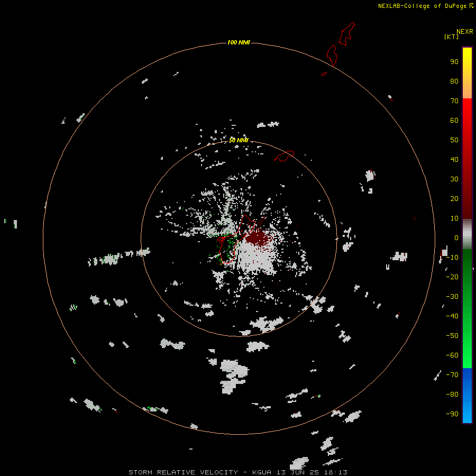
Task: Click the -90 knot scale label
Action: pyautogui.click(x=452, y=414)
